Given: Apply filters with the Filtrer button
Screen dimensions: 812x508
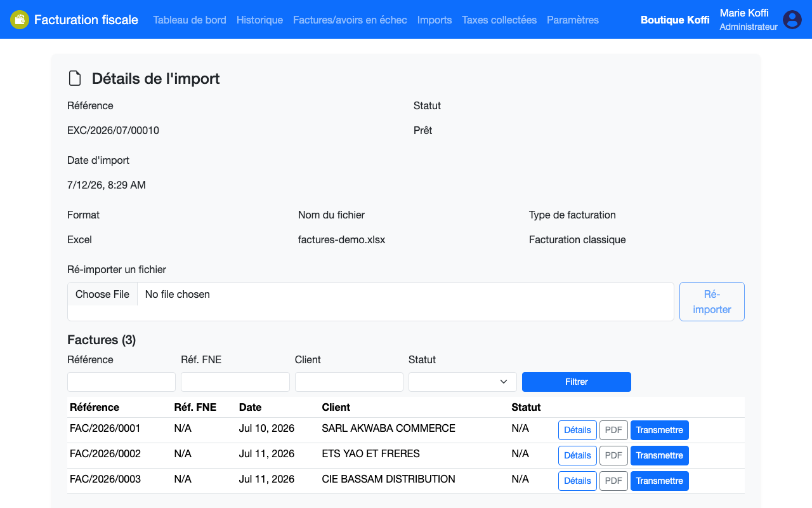Looking at the screenshot, I should click(577, 382).
